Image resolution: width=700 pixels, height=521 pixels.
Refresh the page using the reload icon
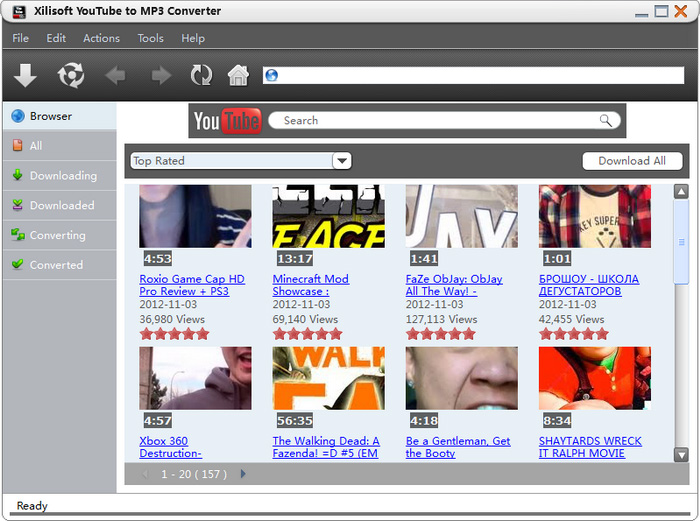pos(201,75)
